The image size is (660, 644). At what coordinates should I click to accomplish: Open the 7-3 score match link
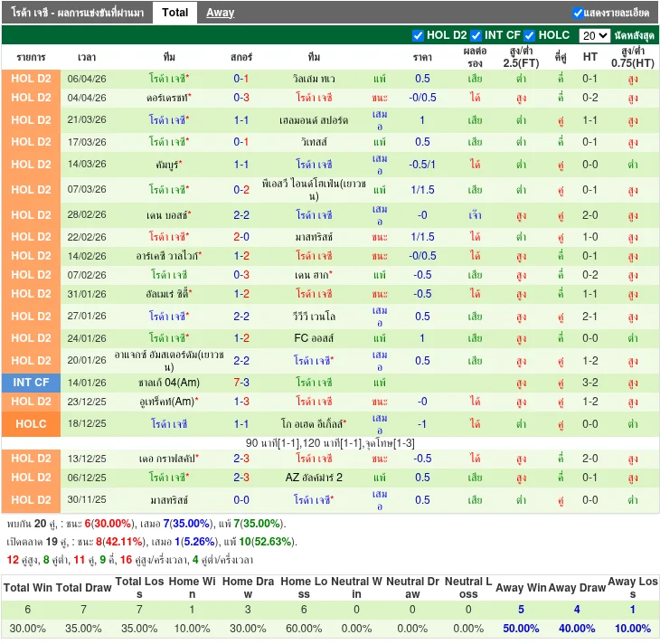point(241,383)
